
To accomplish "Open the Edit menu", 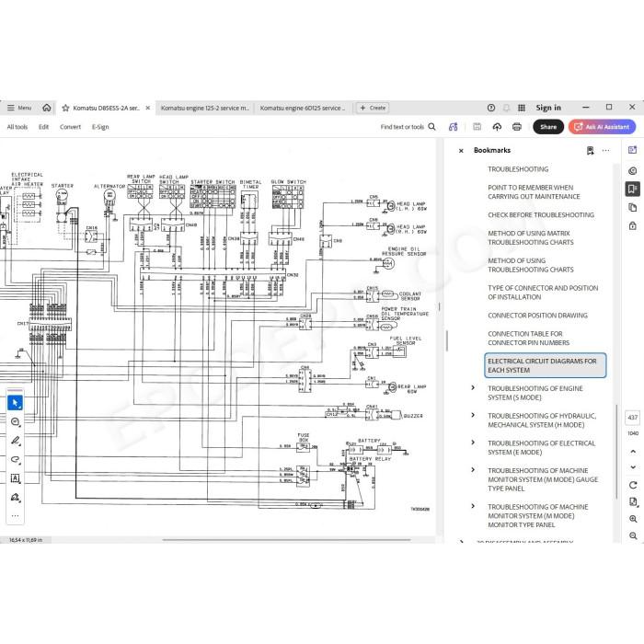I will coord(43,127).
